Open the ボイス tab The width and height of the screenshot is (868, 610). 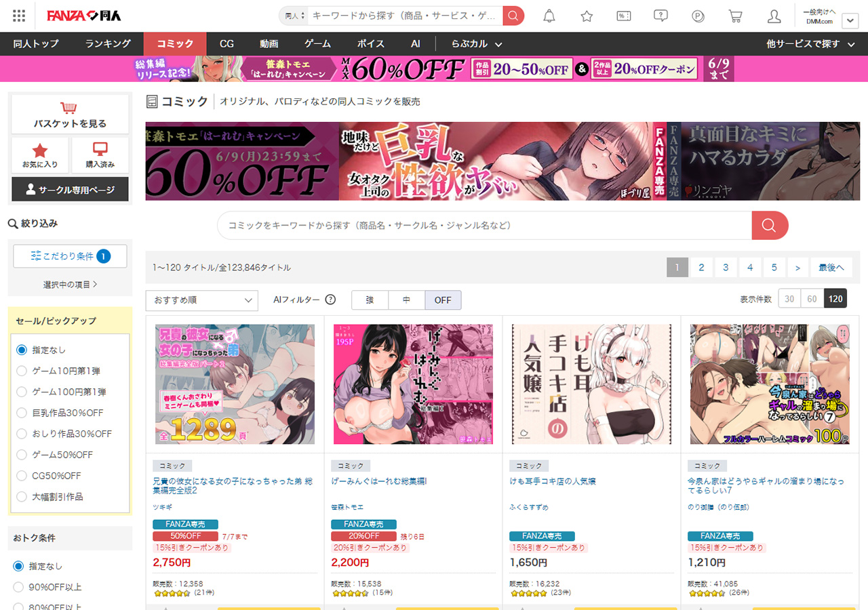click(370, 44)
